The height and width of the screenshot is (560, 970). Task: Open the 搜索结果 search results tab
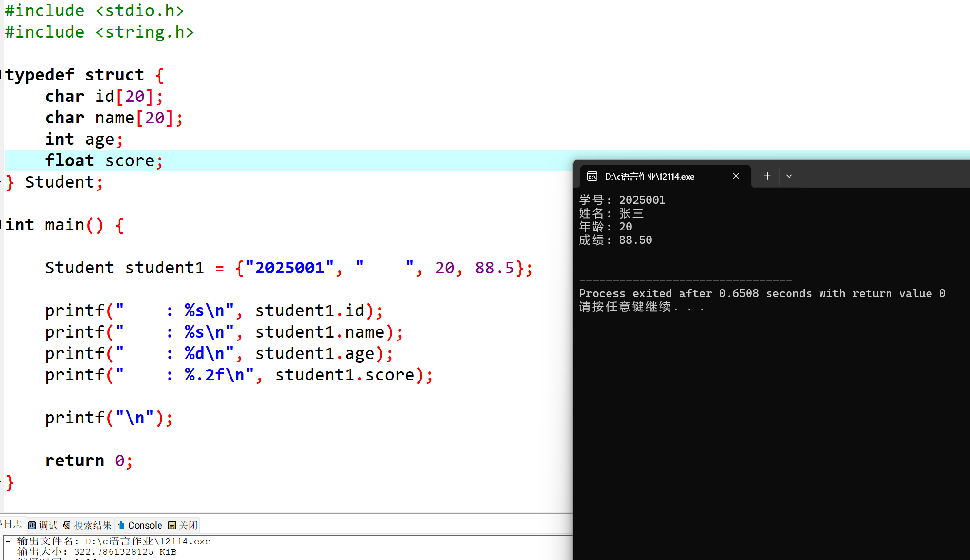click(x=88, y=525)
